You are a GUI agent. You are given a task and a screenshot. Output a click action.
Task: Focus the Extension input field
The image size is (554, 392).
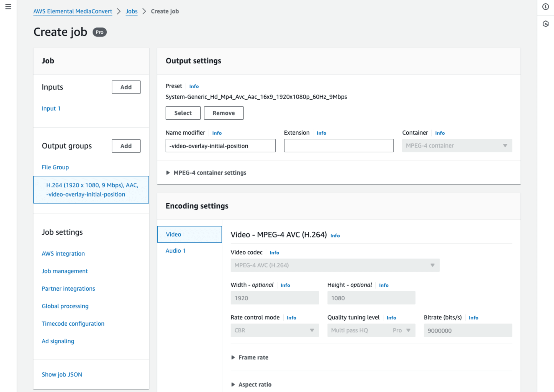click(x=339, y=146)
